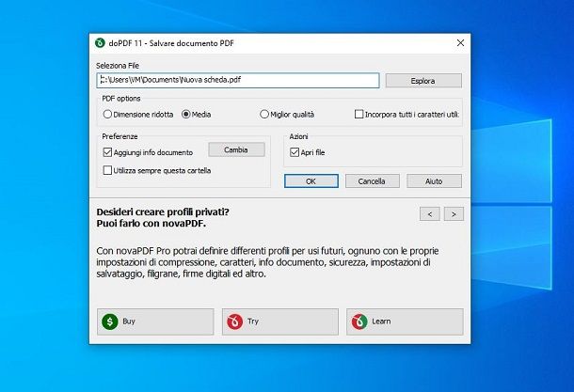Screen dimensions: 574x392
Task: Confirm with the OK button
Action: (311, 181)
